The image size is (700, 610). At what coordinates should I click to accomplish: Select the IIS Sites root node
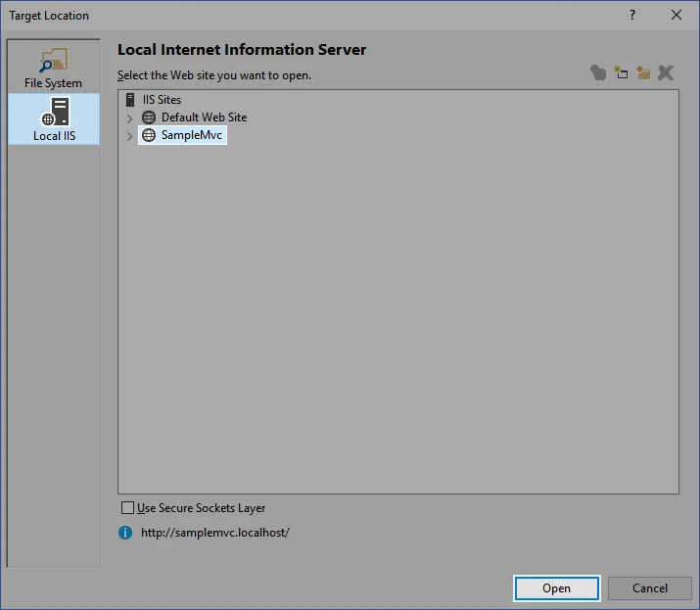tap(162, 100)
